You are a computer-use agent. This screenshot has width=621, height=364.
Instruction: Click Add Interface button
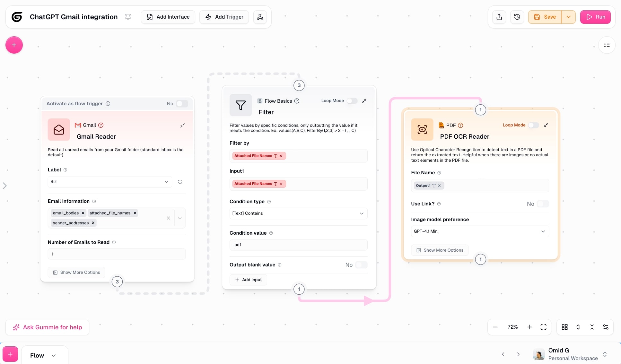[x=168, y=17]
